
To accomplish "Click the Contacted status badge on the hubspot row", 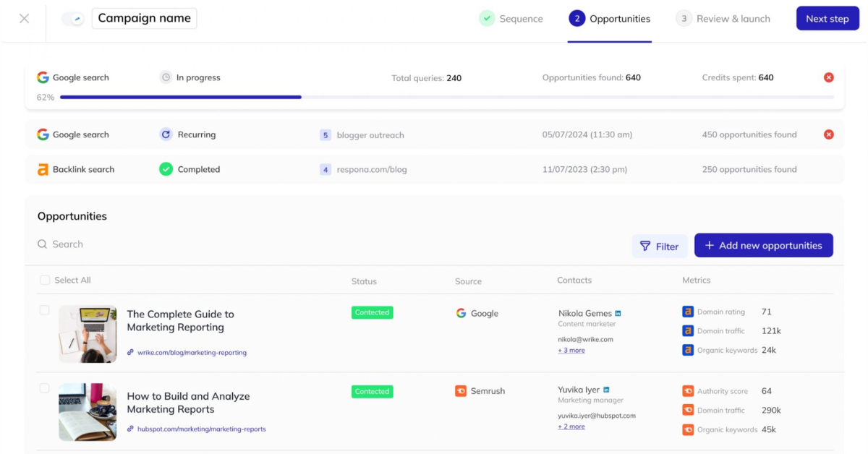I will [x=372, y=391].
